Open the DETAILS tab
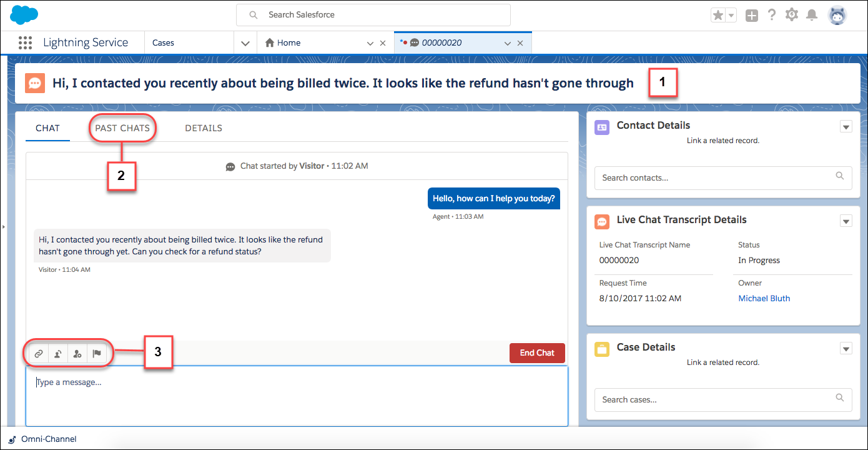This screenshot has height=450, width=868. tap(204, 127)
